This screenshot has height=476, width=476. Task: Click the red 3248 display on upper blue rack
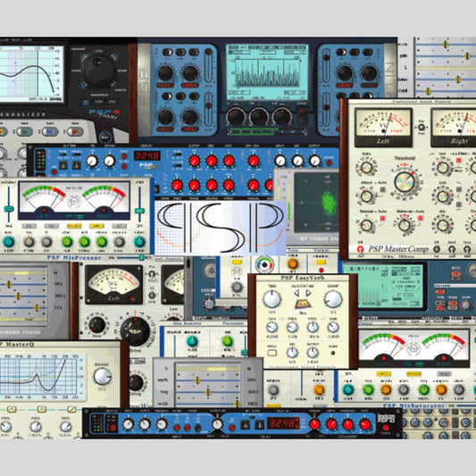(x=147, y=155)
